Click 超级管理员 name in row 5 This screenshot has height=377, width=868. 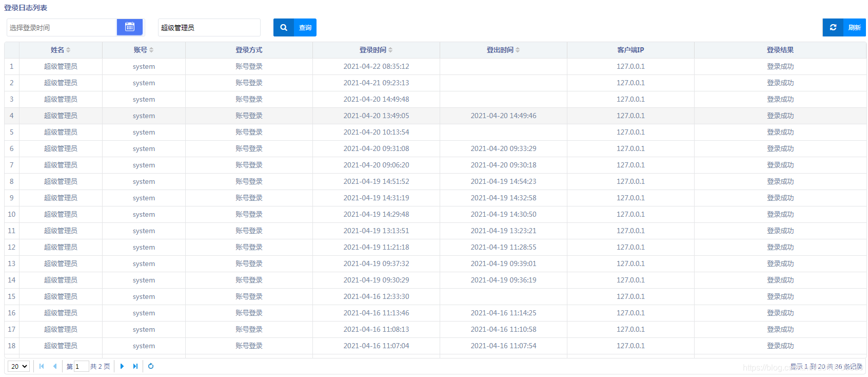click(61, 132)
